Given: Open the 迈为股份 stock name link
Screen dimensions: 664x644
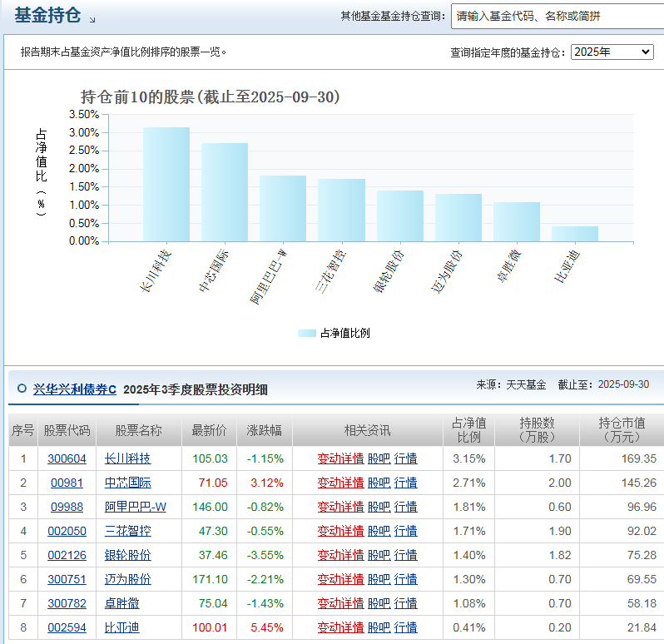Looking at the screenshot, I should 128,579.
